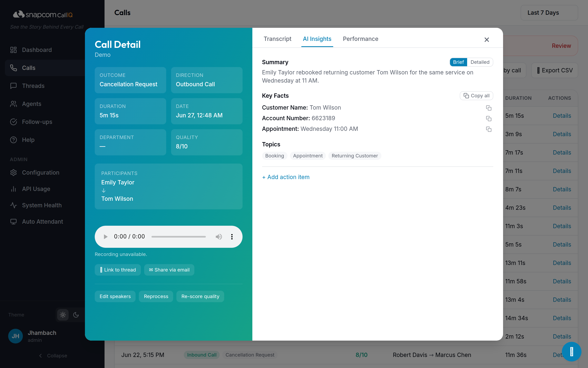Select the Brief summary option
The height and width of the screenshot is (368, 588).
pyautogui.click(x=458, y=62)
